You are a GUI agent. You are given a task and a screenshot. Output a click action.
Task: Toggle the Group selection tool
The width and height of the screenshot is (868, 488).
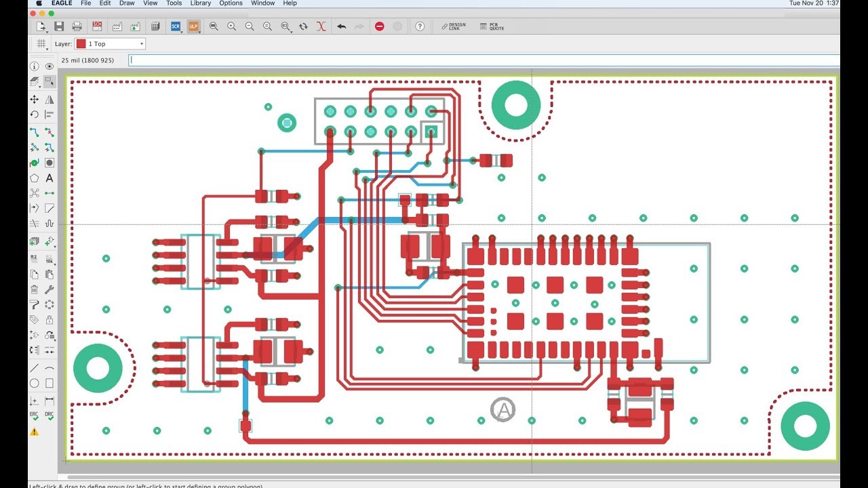[x=50, y=81]
